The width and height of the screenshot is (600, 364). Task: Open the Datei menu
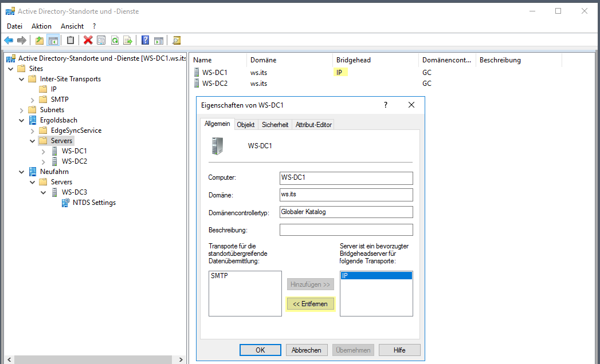(x=14, y=26)
